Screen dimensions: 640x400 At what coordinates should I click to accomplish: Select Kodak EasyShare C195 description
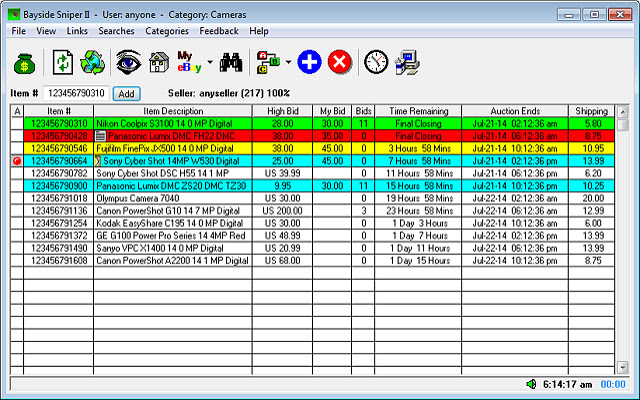pyautogui.click(x=169, y=223)
